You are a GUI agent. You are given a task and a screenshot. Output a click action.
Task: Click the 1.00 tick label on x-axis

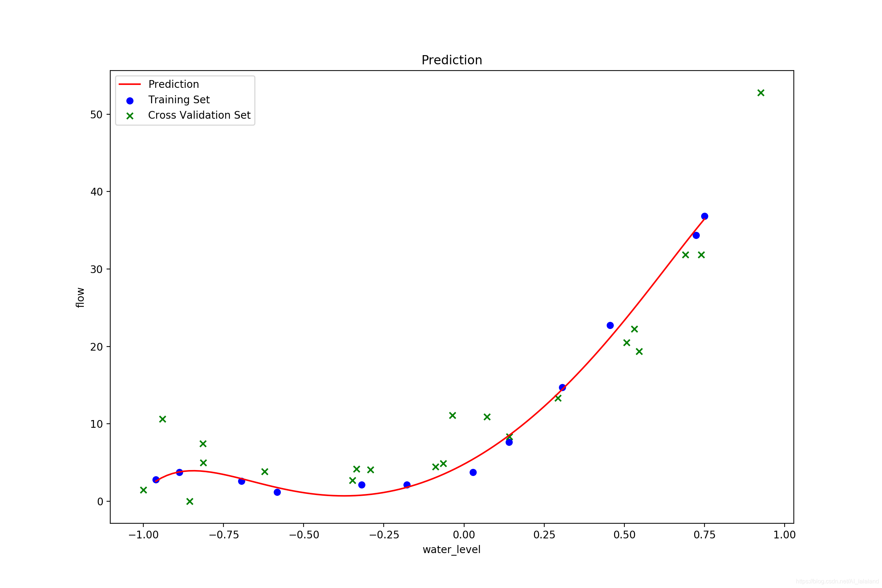click(785, 535)
